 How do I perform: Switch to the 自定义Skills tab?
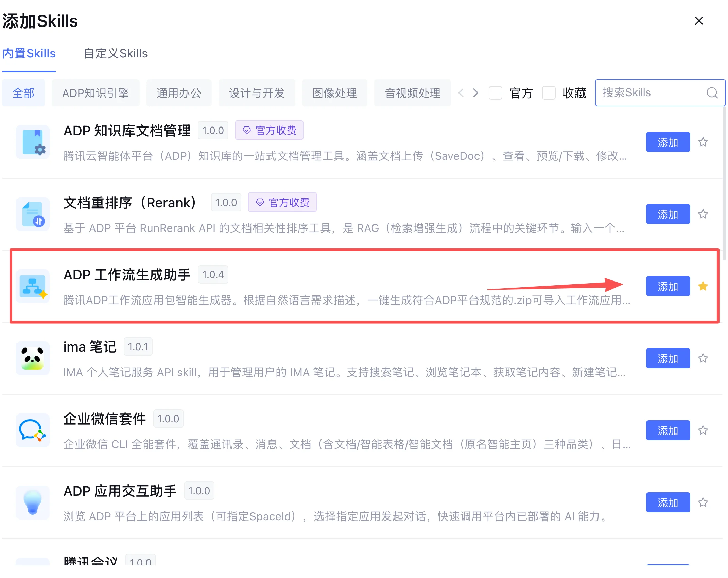coord(116,54)
